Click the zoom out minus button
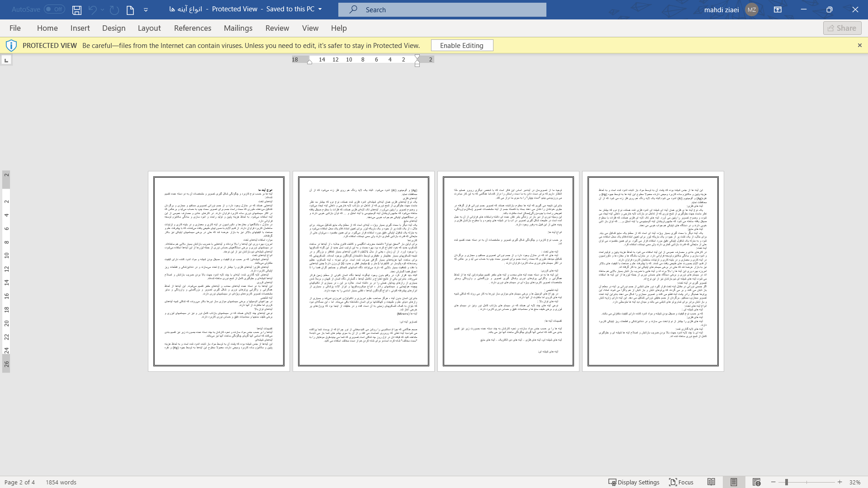This screenshot has height=488, width=868. coord(773,482)
